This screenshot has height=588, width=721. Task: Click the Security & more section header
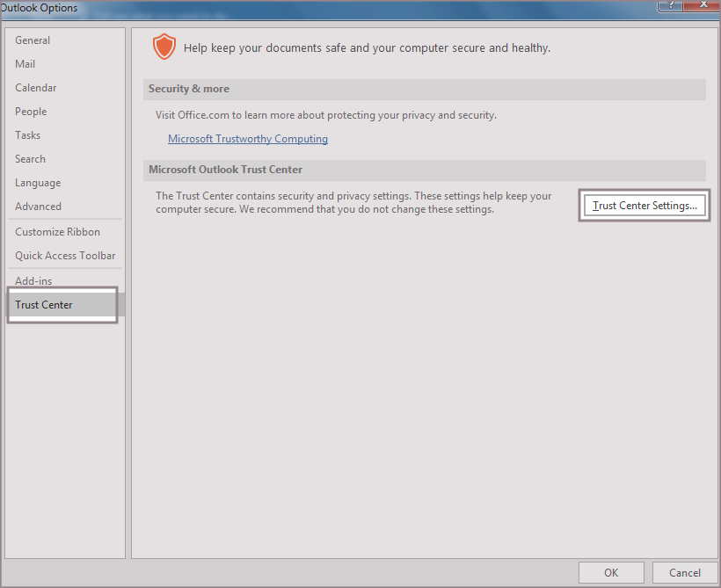coord(189,90)
